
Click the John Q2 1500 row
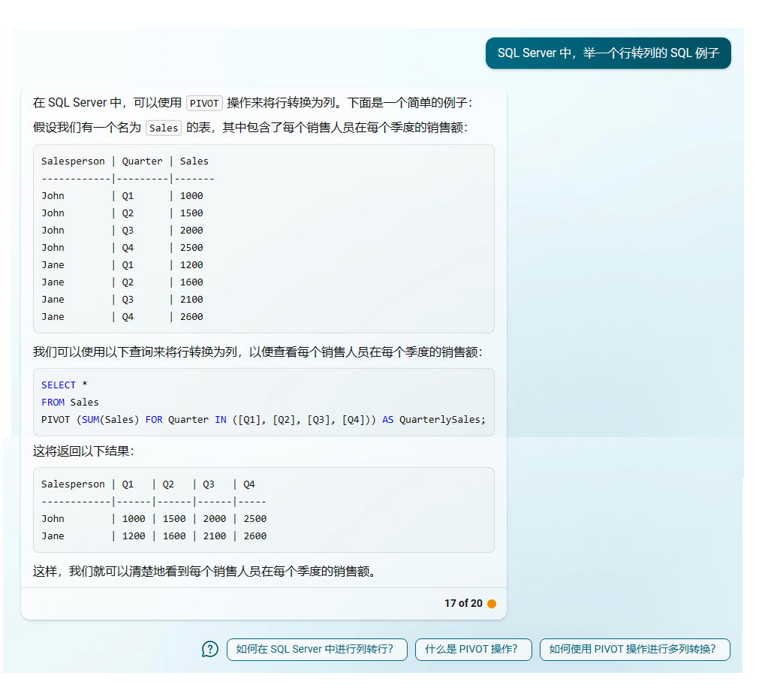(x=122, y=213)
